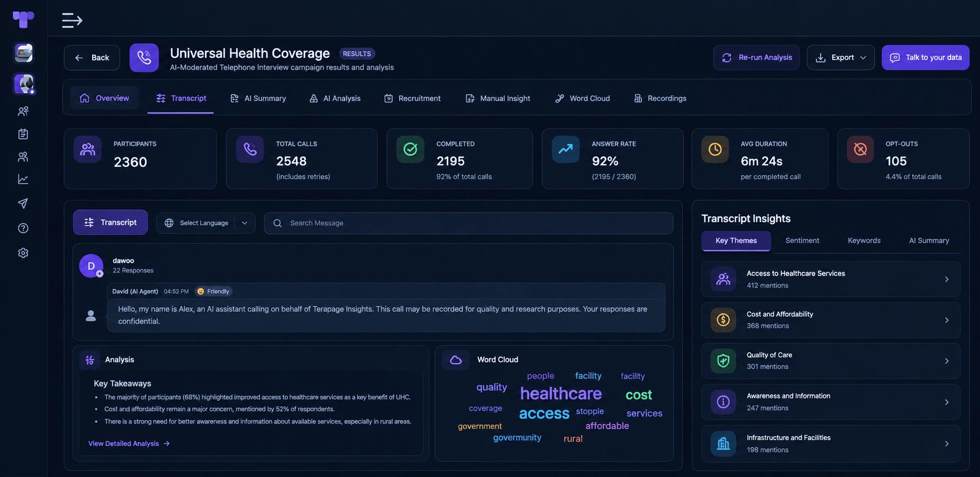Switch to the Overview tab
The width and height of the screenshot is (980, 477).
coord(104,98)
